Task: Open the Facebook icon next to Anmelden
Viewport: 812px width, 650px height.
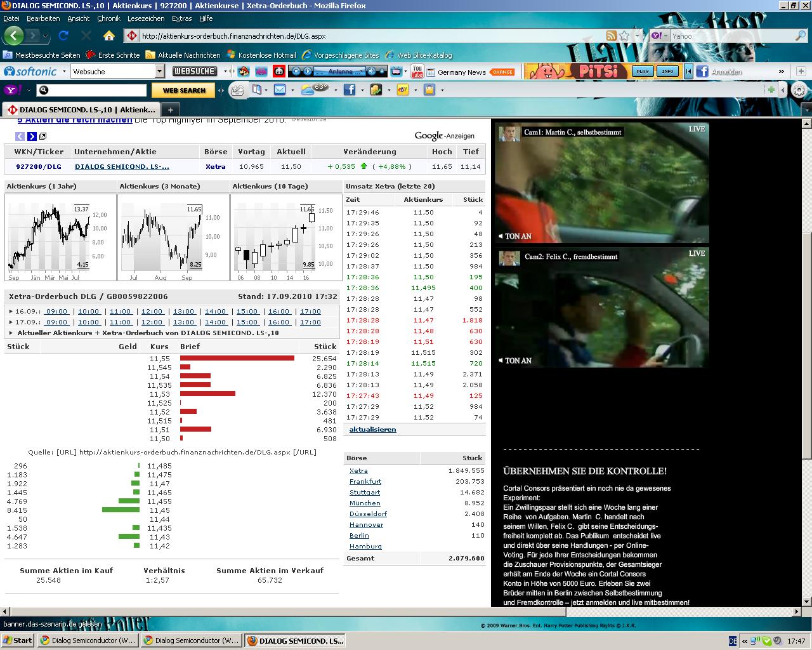Action: 702,72
